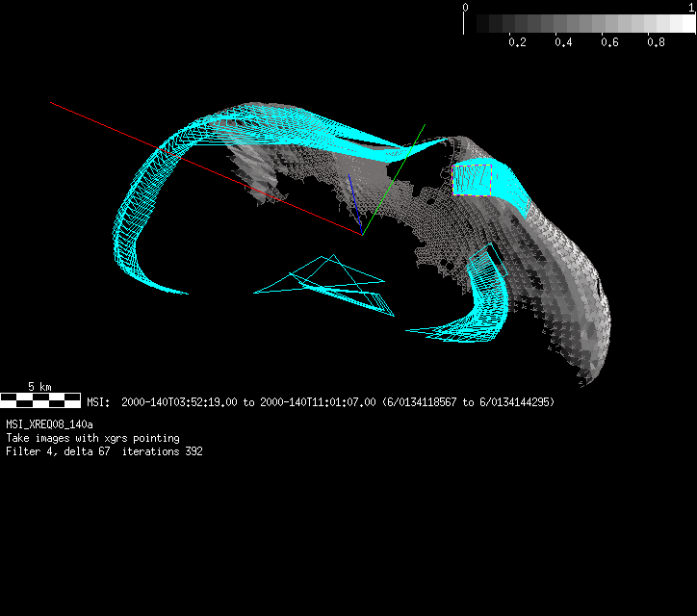Click the 0.2 label on the colorbar
The width and height of the screenshot is (697, 616).
click(x=517, y=42)
